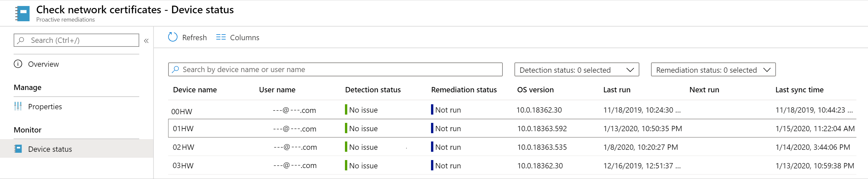Collapse the left navigation pane

tap(146, 41)
